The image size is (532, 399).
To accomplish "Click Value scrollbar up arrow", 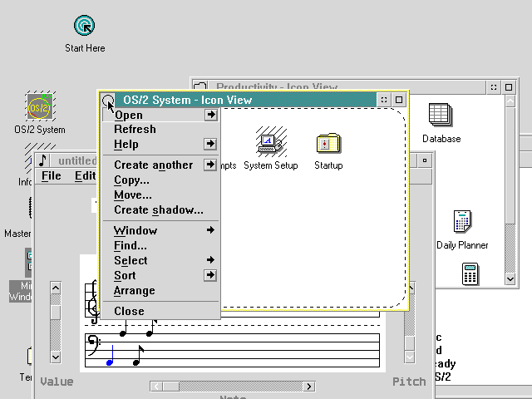I will [x=56, y=288].
